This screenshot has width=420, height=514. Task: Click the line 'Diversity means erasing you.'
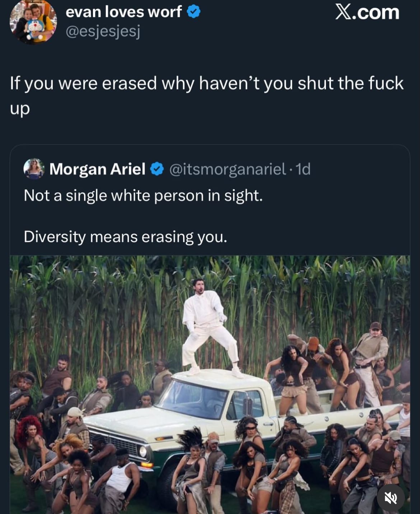click(125, 237)
